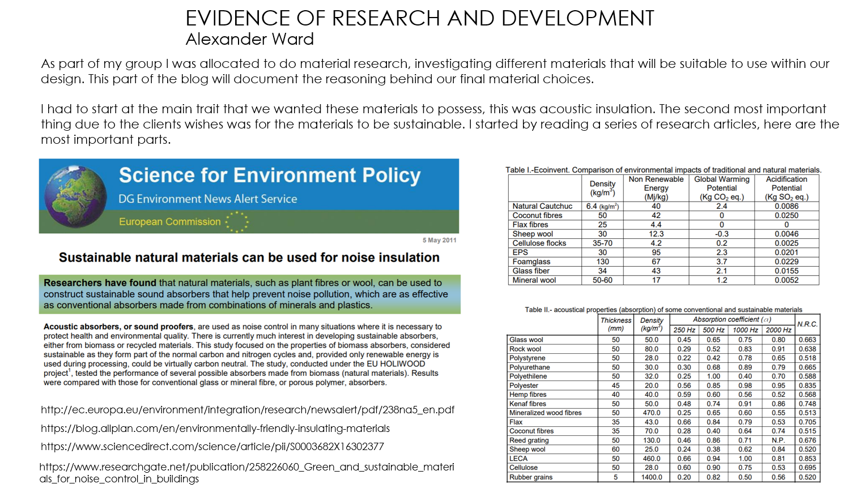The image size is (868, 488).
Task: Open the blog.allplan.com insulating materials link
Action: tap(215, 429)
